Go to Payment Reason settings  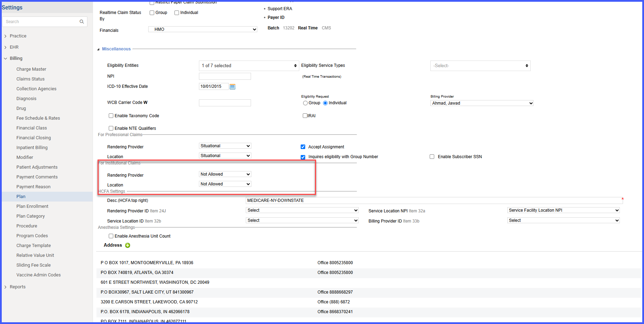(x=33, y=187)
